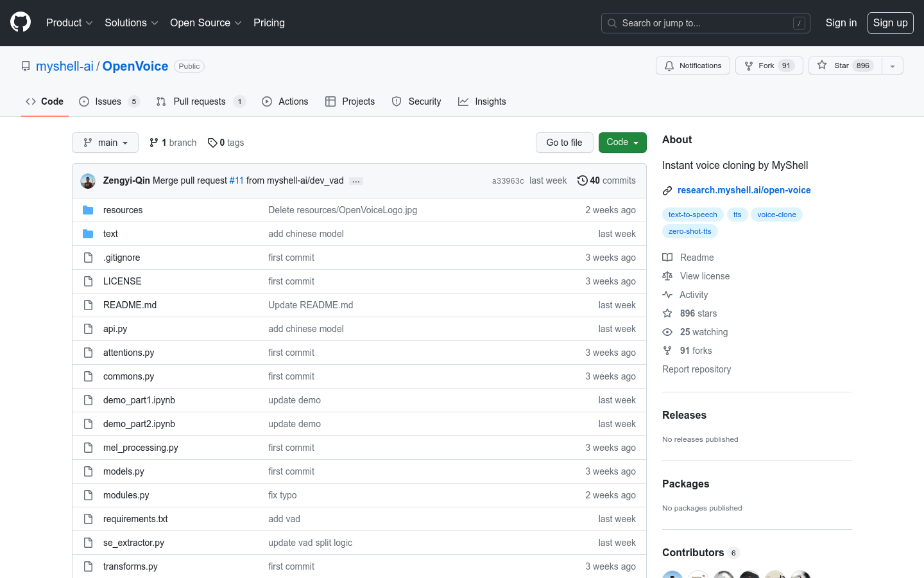Open the star lists dropdown arrow
The height and width of the screenshot is (578, 924).
893,66
